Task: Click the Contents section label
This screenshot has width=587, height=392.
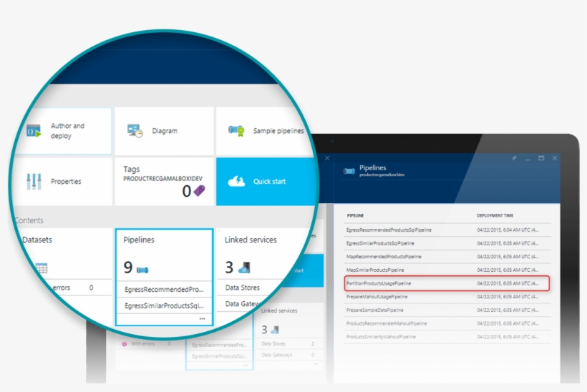Action: pos(29,220)
